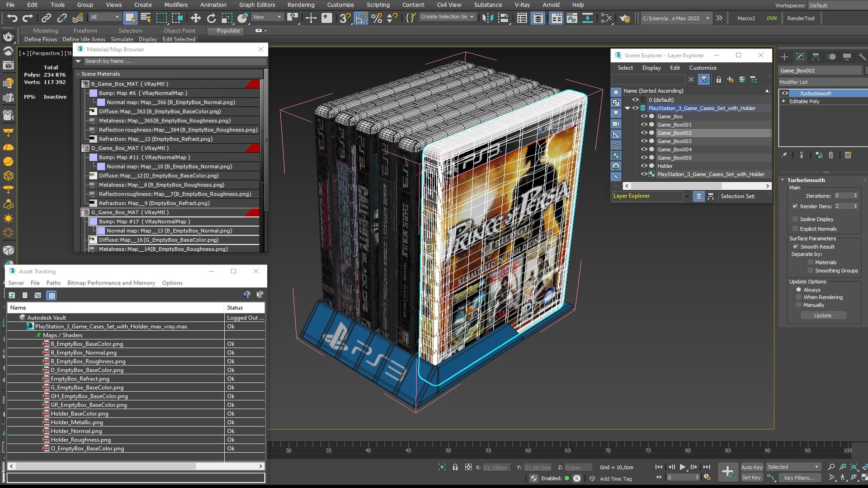The width and height of the screenshot is (868, 488).
Task: Uncheck the Smooth Result checkbox
Action: point(795,247)
